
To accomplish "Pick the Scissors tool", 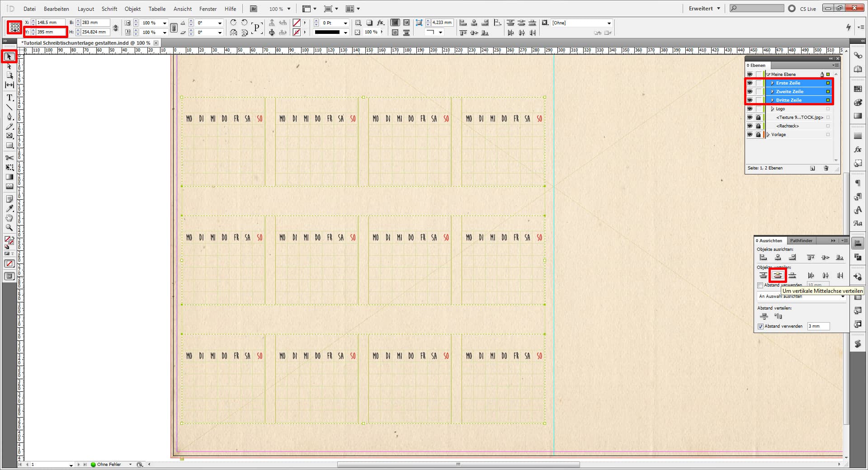I will point(9,158).
